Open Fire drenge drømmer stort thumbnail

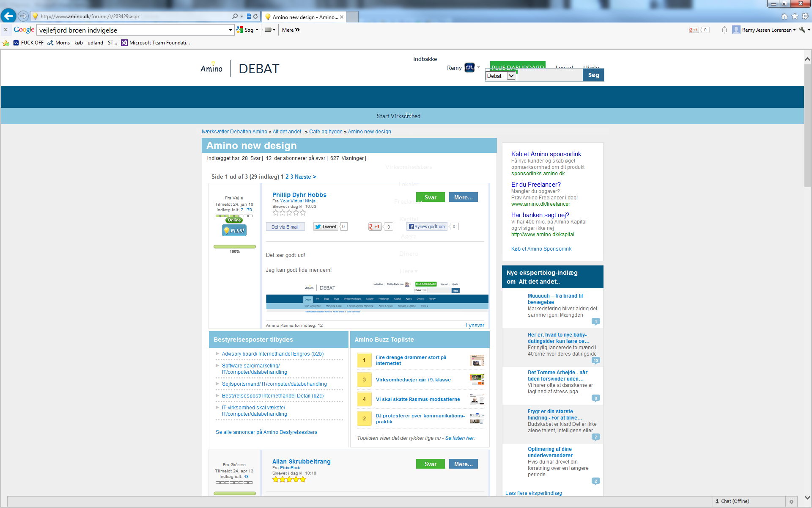(x=477, y=360)
